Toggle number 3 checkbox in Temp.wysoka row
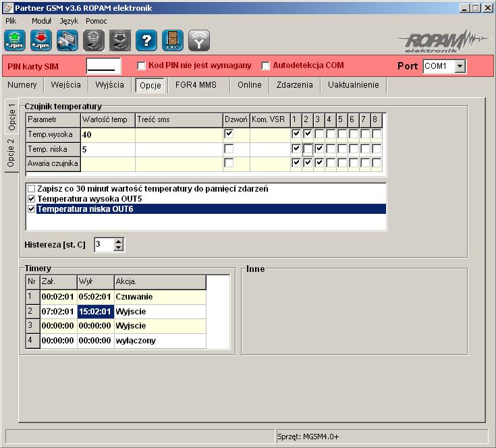496x448 pixels. click(319, 134)
